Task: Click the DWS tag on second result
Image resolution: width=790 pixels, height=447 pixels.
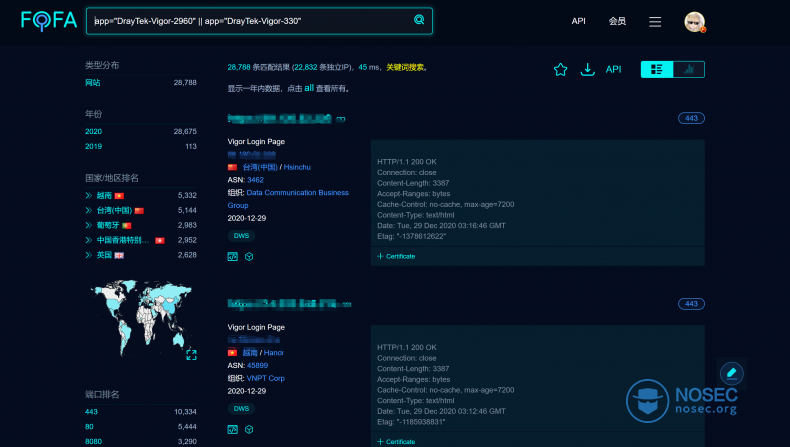Action: click(x=241, y=409)
